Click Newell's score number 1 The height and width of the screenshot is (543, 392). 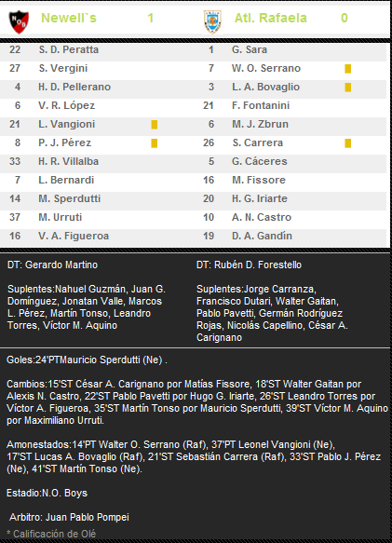coord(150,18)
